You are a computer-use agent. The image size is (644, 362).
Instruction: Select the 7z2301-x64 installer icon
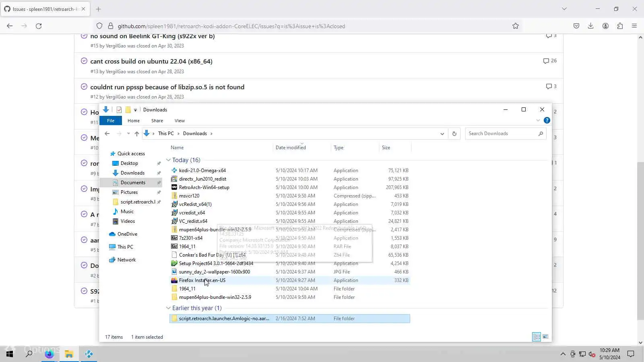pos(174,238)
